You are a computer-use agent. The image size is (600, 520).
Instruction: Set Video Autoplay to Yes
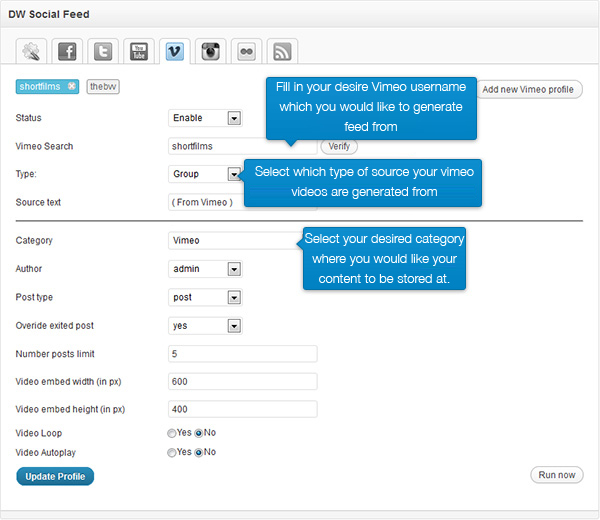[x=171, y=453]
